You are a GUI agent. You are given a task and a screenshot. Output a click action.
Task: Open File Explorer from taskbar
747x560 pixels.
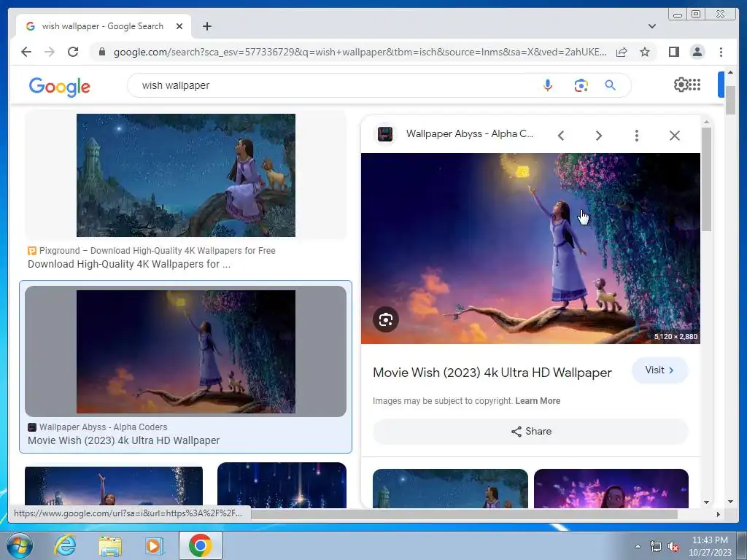click(x=110, y=545)
